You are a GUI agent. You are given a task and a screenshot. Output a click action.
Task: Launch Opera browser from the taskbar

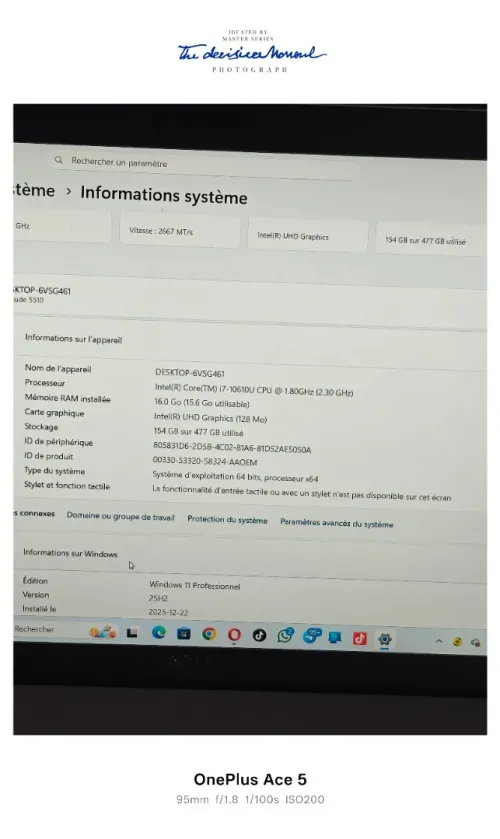[x=234, y=635]
